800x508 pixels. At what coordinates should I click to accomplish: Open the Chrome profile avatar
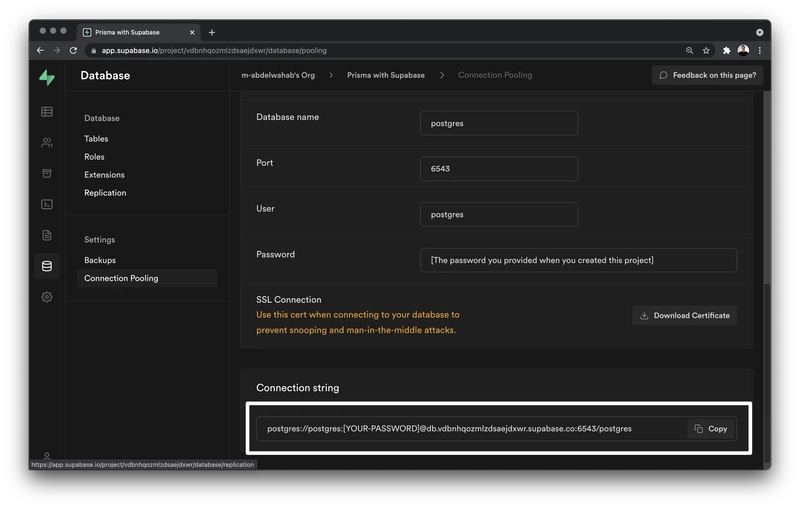click(743, 50)
